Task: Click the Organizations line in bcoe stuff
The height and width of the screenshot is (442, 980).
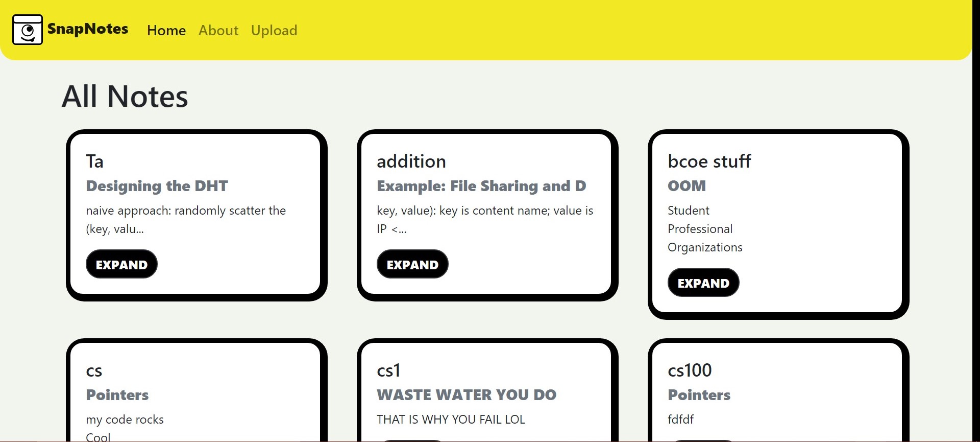Action: click(705, 247)
